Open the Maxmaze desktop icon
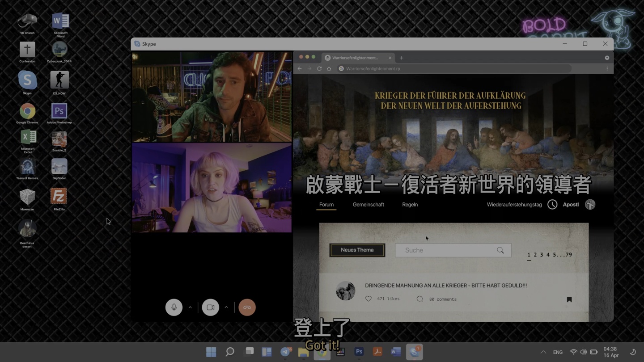The image size is (644, 362). pyautogui.click(x=27, y=199)
